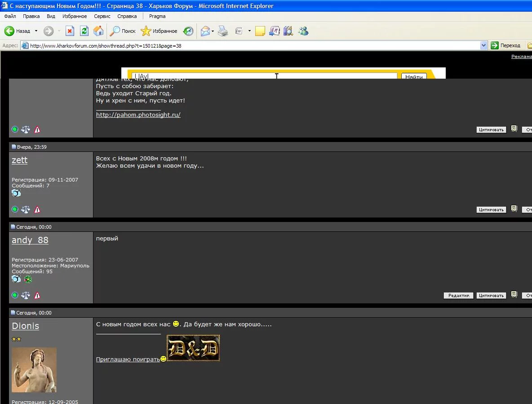This screenshot has height=404, width=532.
Task: Click the multi-quote icon in andy_88's post
Action: coord(514,294)
